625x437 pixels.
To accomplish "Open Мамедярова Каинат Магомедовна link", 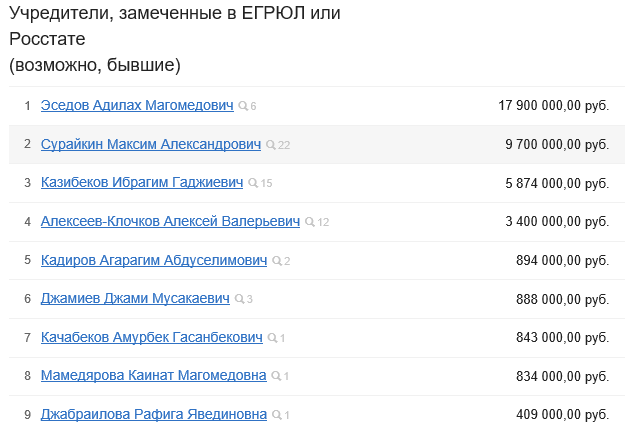I will click(x=153, y=375).
